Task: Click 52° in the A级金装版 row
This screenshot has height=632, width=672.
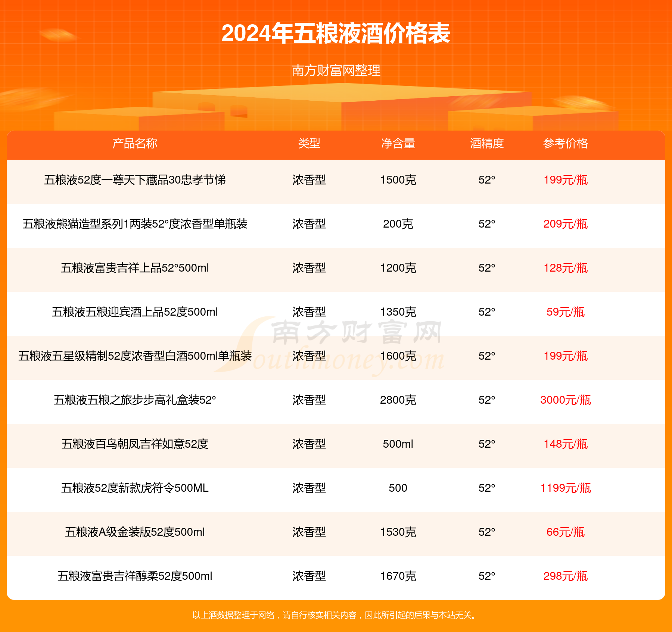Action: (x=487, y=532)
